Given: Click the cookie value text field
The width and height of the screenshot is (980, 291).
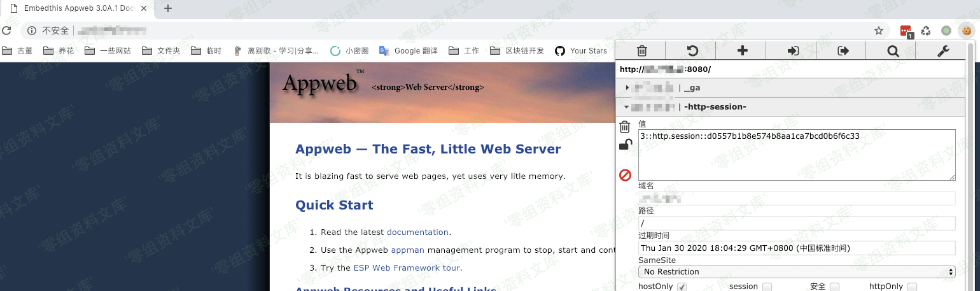Looking at the screenshot, I should 796,155.
